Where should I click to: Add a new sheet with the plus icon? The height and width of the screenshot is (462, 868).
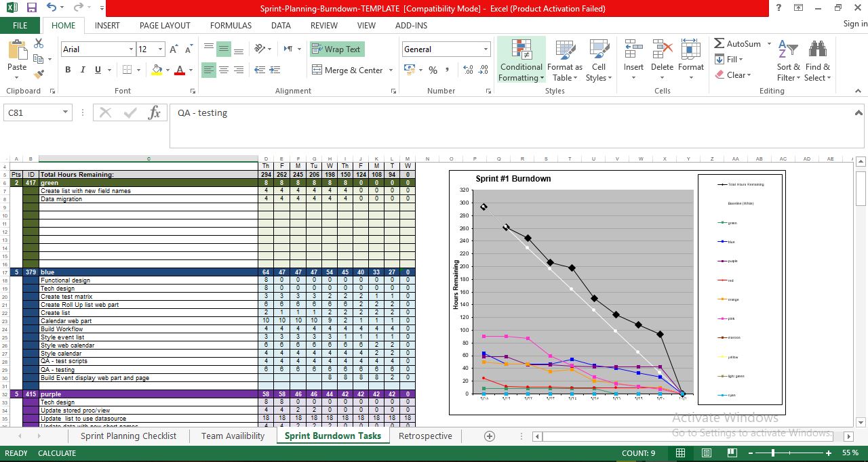490,436
